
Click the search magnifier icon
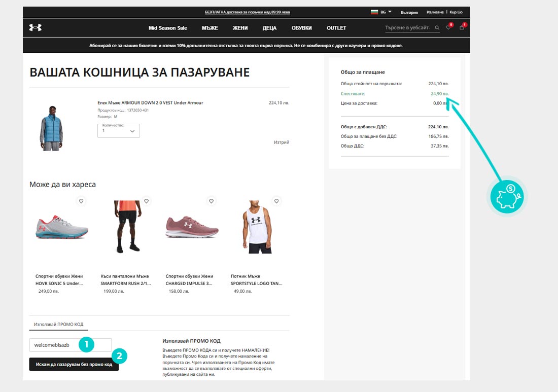[x=437, y=28]
